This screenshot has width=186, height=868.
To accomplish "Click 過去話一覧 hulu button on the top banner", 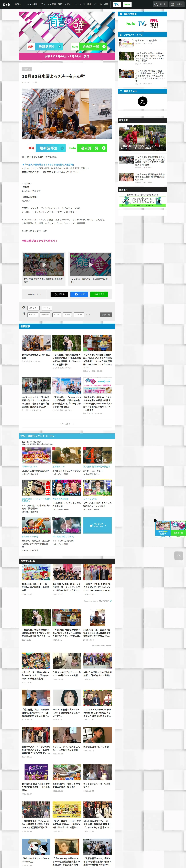I will [89, 46].
